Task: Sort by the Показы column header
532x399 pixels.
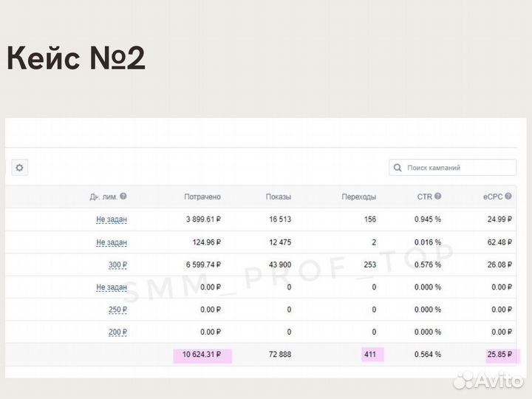Action: [279, 197]
